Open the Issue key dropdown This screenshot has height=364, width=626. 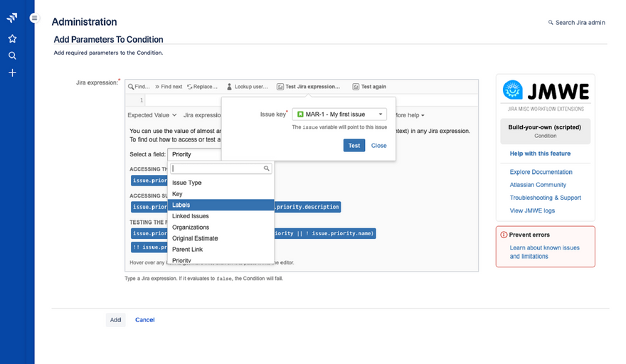click(x=340, y=114)
